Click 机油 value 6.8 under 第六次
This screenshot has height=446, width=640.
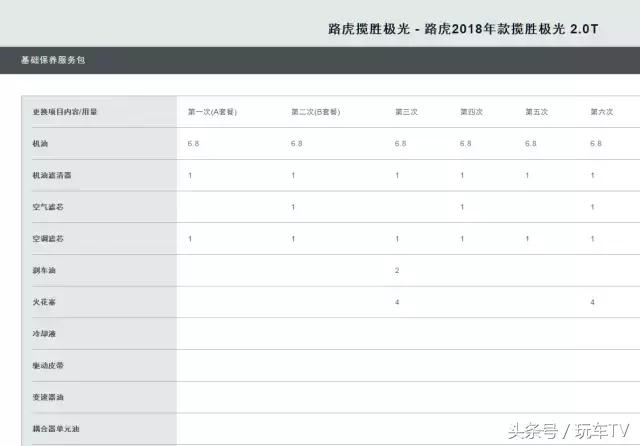pyautogui.click(x=596, y=144)
